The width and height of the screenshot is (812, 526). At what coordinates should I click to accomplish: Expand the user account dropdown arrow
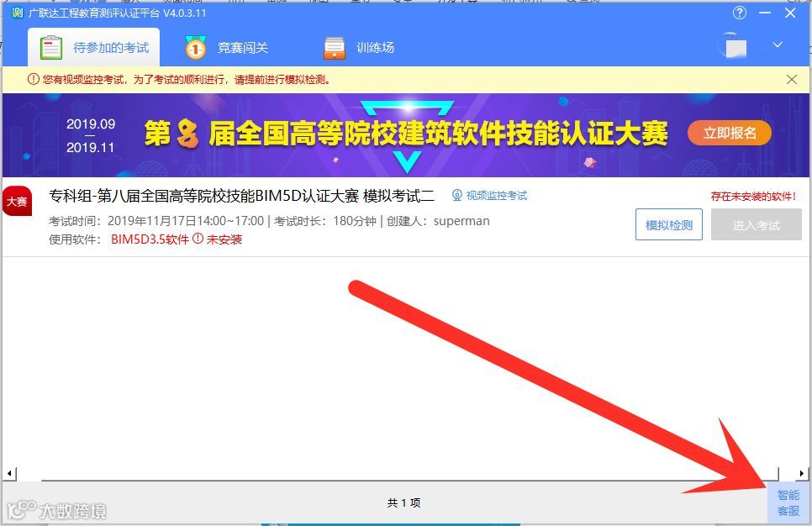coord(778,45)
